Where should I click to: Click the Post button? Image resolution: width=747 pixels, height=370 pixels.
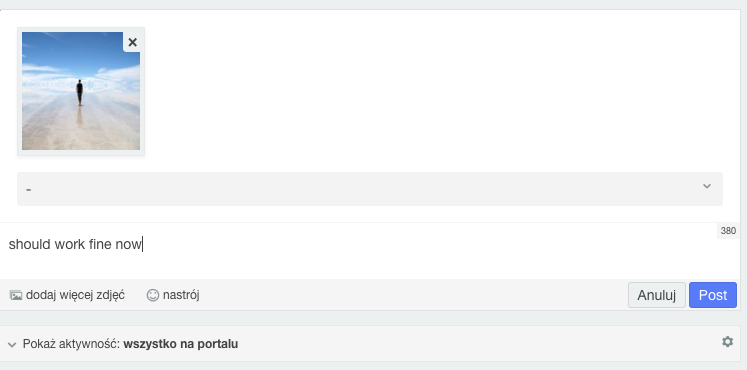coord(713,295)
